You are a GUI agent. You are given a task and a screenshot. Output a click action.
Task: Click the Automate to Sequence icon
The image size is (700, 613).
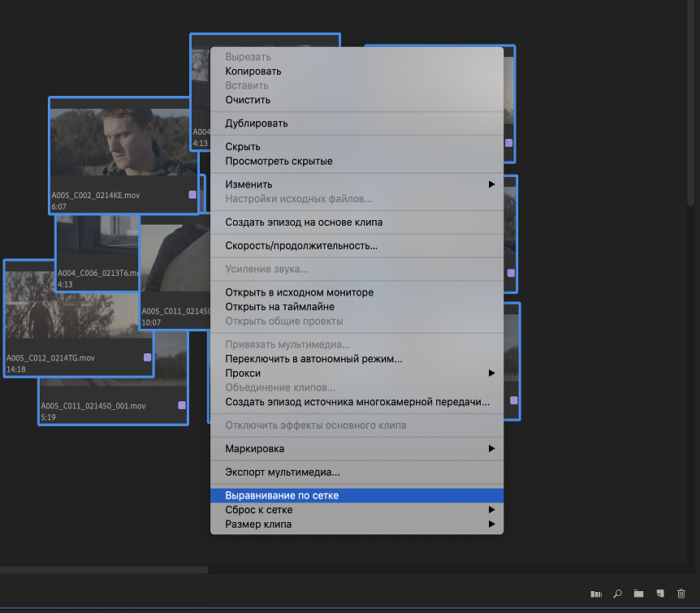[x=596, y=594]
